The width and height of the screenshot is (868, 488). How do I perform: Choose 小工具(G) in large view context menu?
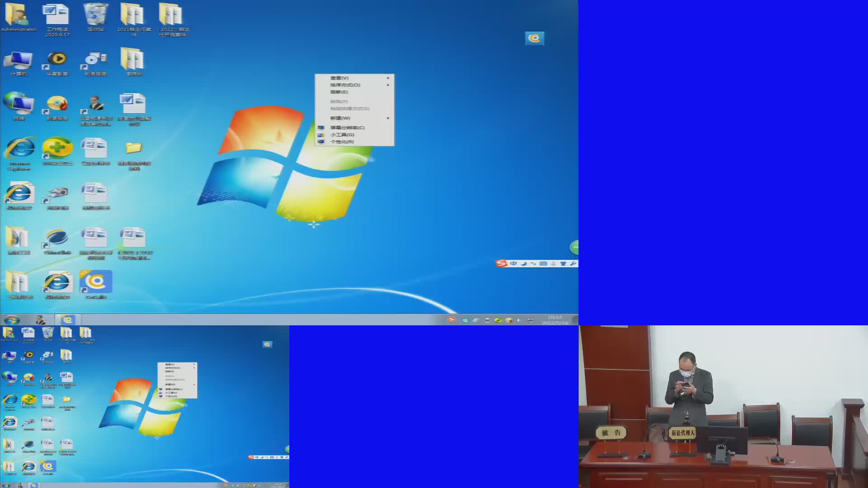click(342, 135)
